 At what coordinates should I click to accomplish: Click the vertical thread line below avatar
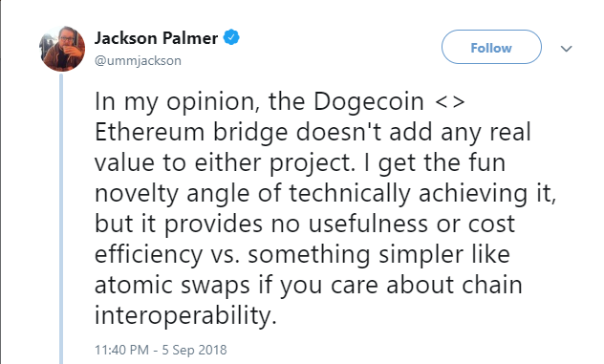tap(61, 218)
